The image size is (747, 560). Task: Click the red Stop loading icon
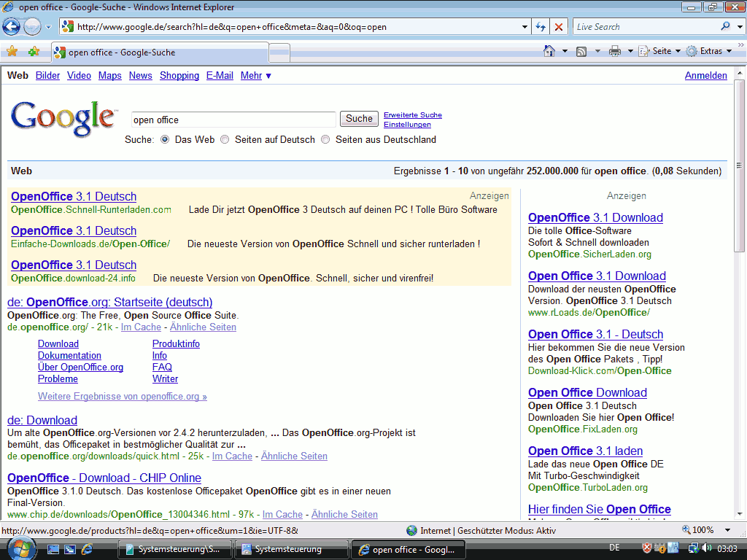pos(559,27)
